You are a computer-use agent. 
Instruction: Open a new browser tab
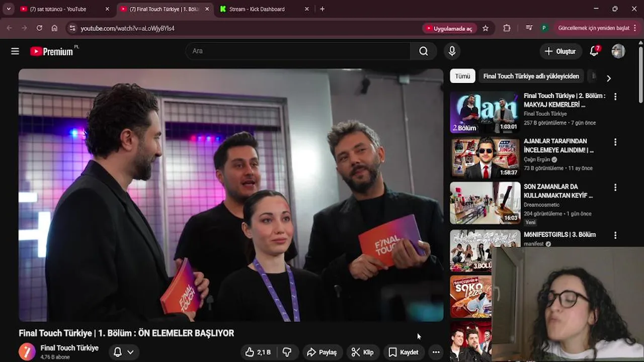(x=322, y=9)
